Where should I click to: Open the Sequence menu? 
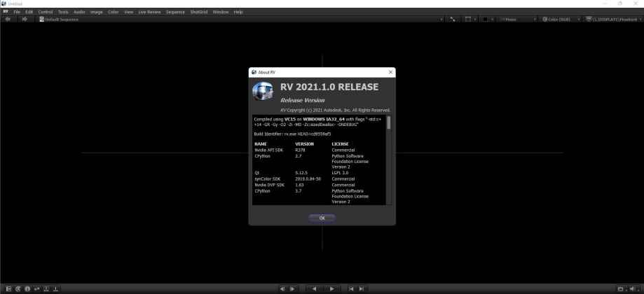[175, 12]
